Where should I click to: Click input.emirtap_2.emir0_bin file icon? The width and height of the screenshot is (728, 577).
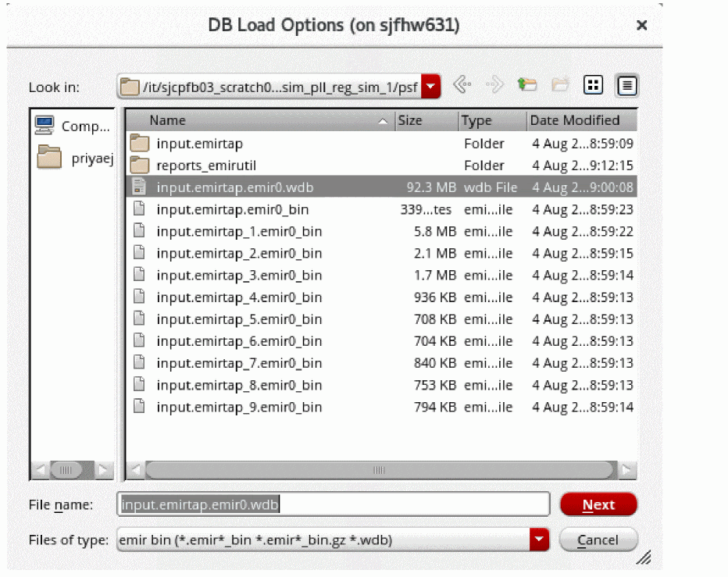(139, 252)
